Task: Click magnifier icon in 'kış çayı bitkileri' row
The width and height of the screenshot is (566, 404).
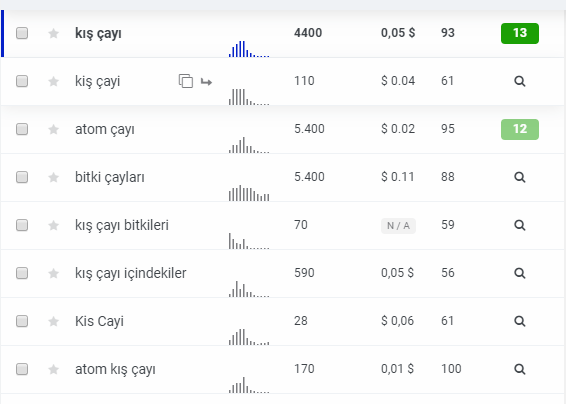Action: pyautogui.click(x=519, y=225)
